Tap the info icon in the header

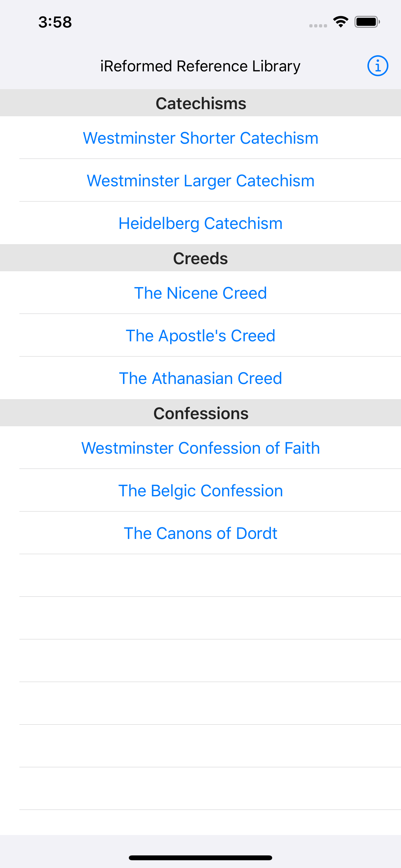(377, 66)
